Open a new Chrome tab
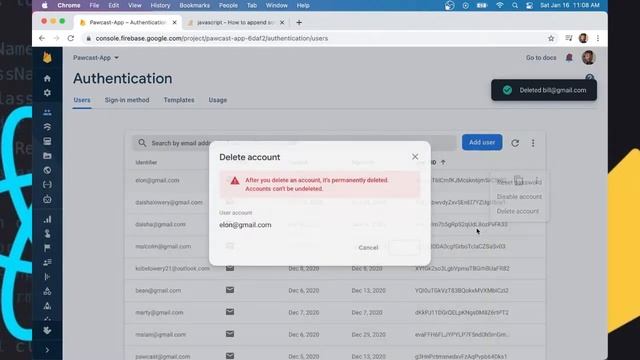Image resolution: width=640 pixels, height=360 pixels. [299, 22]
